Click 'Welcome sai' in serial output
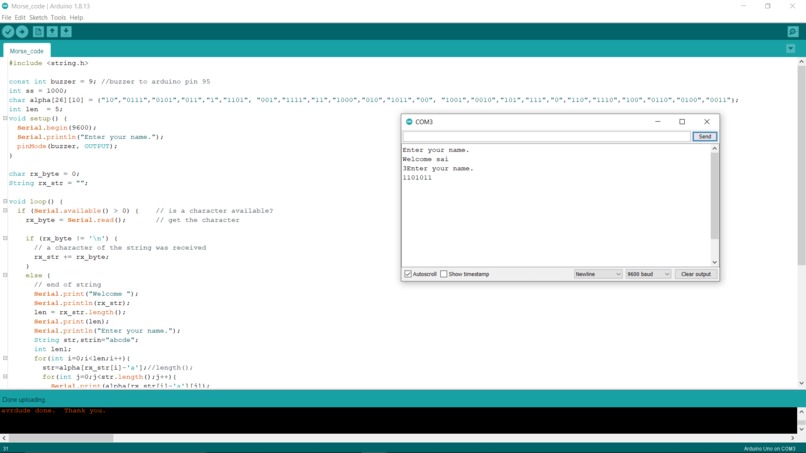 (425, 159)
